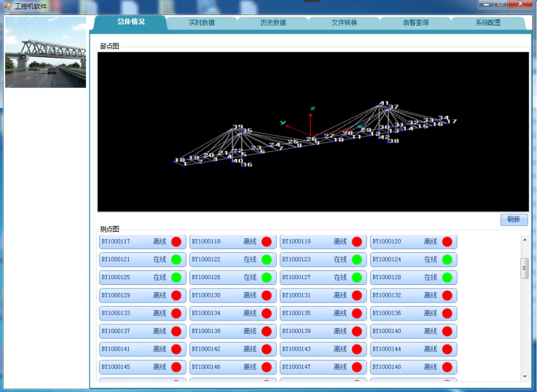The image size is (537, 392).
Task: Switch to the 实时数据 tab
Action: coord(202,23)
